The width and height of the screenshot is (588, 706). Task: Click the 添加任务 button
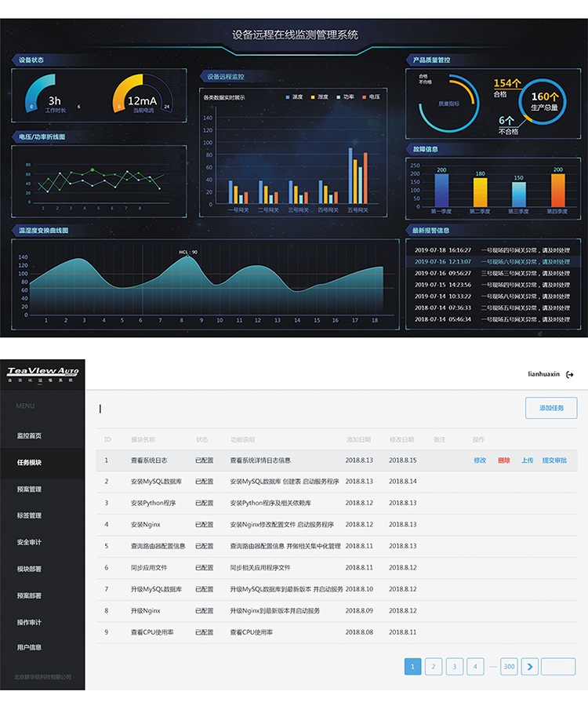[550, 408]
